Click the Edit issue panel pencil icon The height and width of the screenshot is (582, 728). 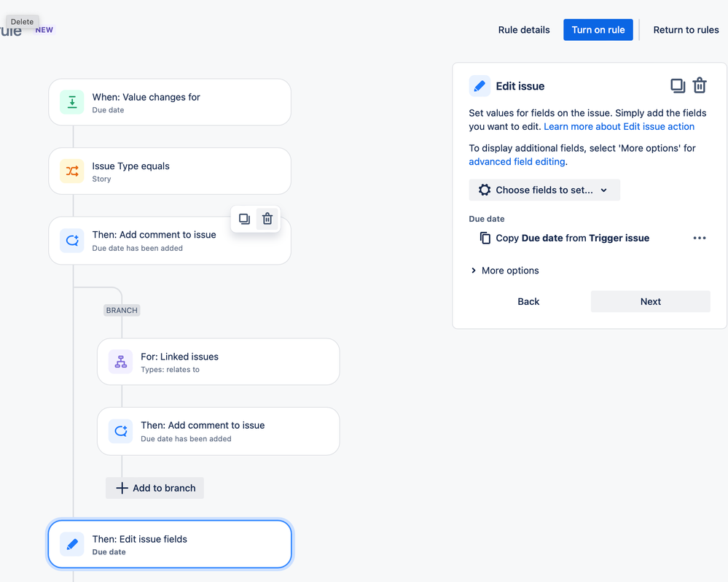[480, 86]
